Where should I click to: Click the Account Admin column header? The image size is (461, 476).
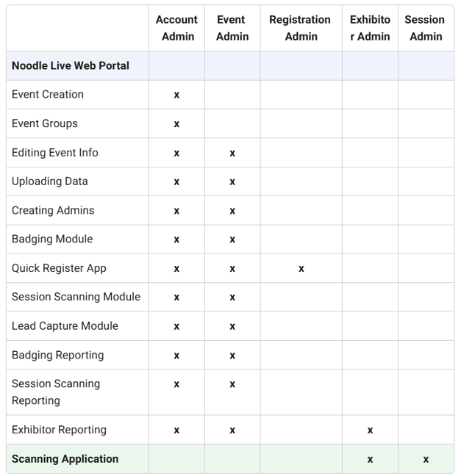pyautogui.click(x=176, y=28)
